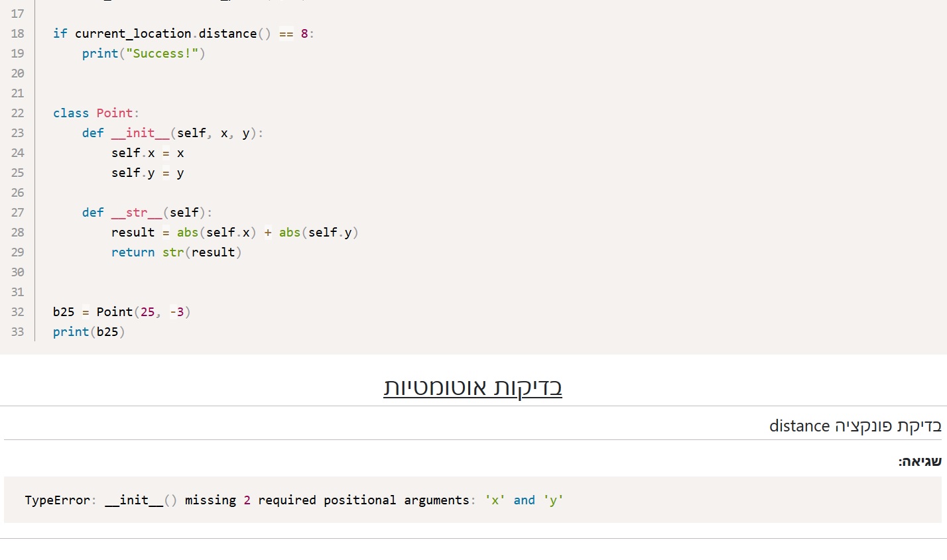
Task: Click the "b25 = Point(25, -3)" line
Action: pyautogui.click(x=122, y=311)
